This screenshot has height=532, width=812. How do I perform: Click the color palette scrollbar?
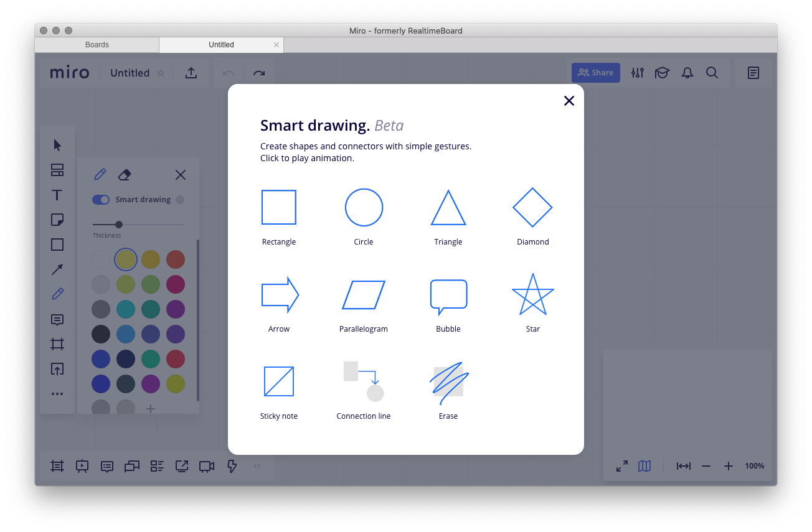pyautogui.click(x=198, y=320)
